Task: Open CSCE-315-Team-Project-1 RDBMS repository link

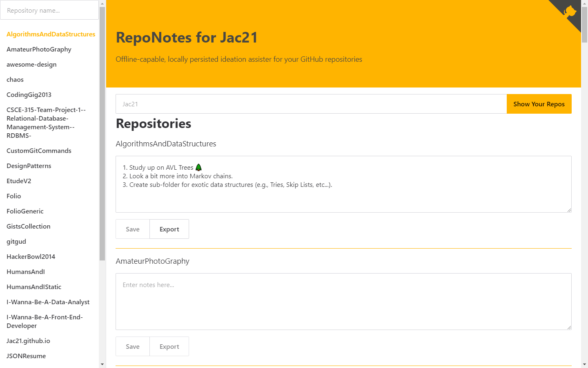Action: coord(46,123)
